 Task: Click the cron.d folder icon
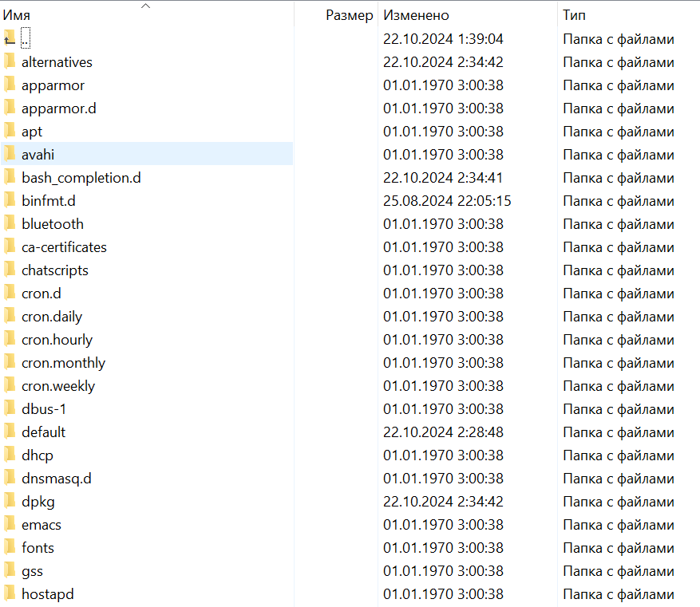[x=10, y=294]
